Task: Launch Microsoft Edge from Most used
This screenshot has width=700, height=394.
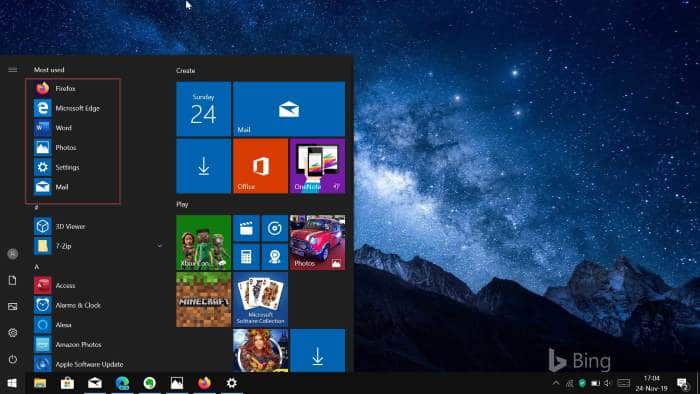Action: tap(76, 108)
